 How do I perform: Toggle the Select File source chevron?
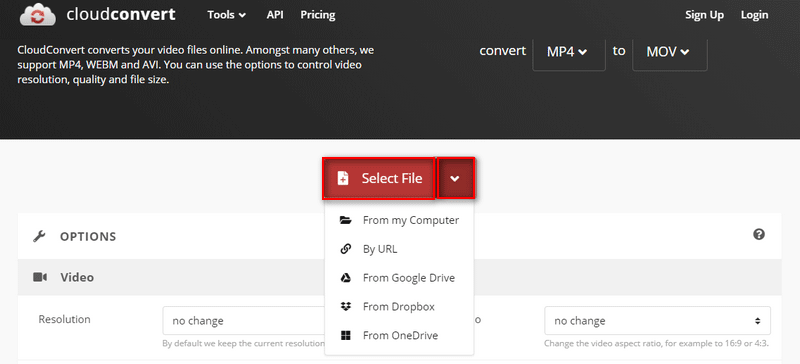click(456, 178)
